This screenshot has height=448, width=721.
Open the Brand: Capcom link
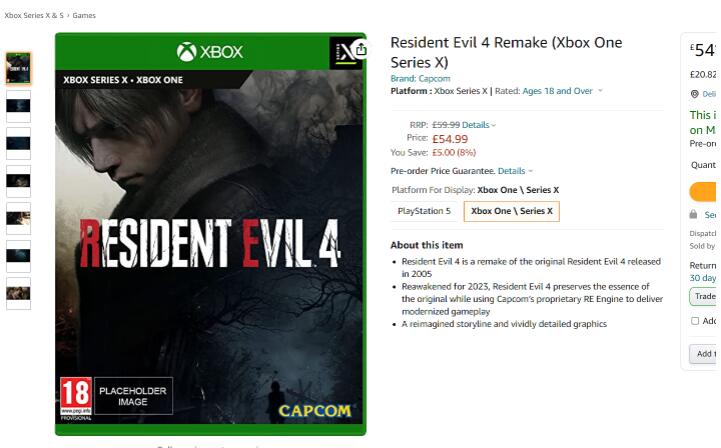(x=420, y=78)
